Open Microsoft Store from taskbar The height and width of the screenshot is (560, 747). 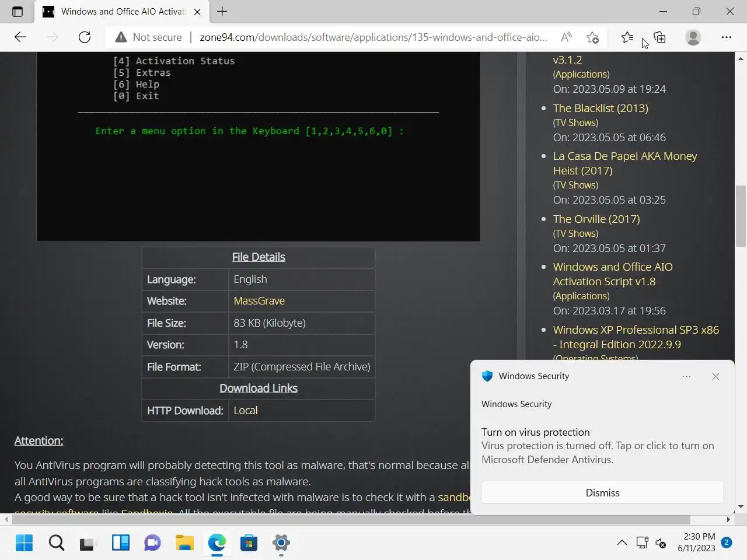point(249,543)
